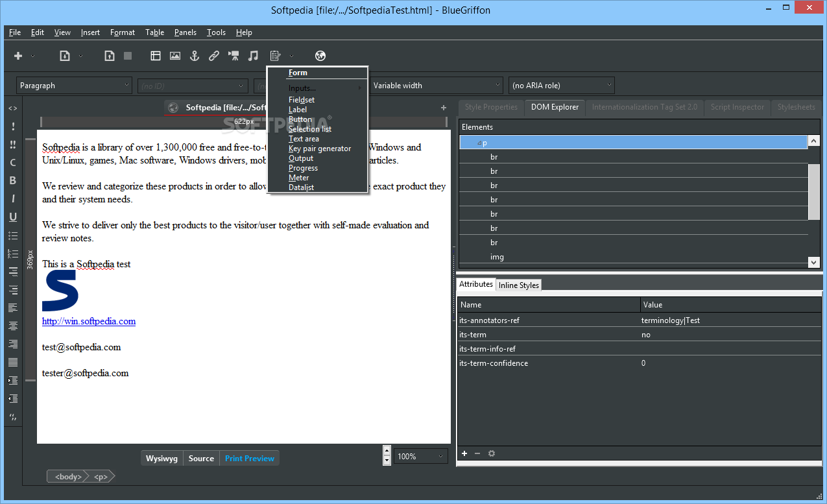
Task: Insert a table using the table icon
Action: point(156,56)
